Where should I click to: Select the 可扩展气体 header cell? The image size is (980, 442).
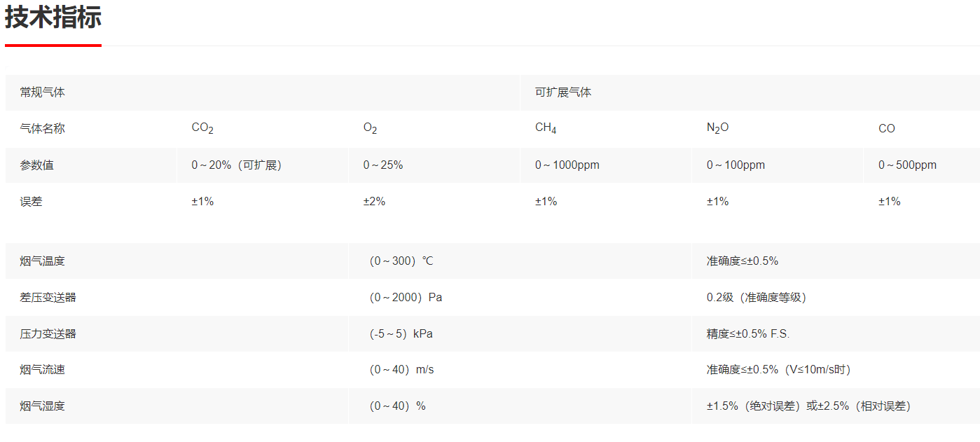[750, 92]
